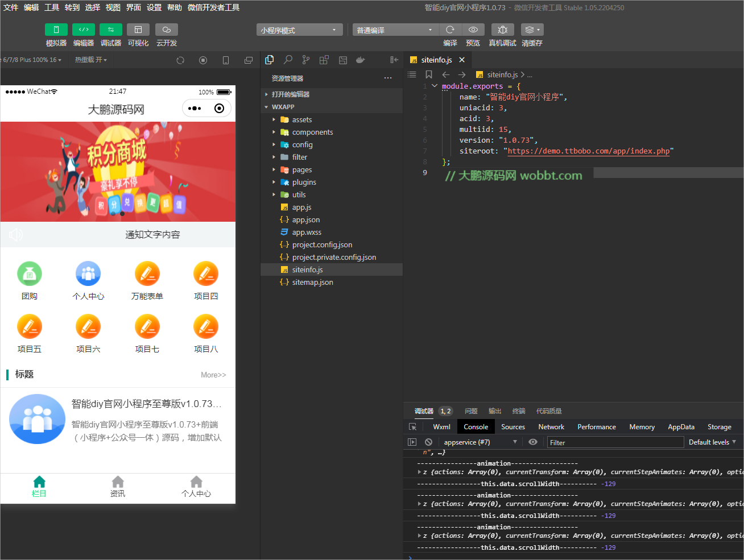
Task: Open the search icon in the resource sidebar
Action: point(287,59)
